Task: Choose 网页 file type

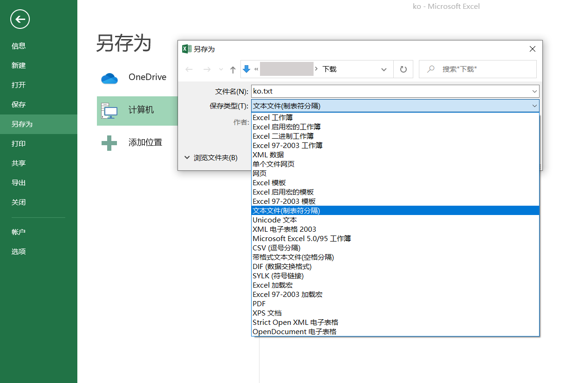Action: click(x=395, y=174)
